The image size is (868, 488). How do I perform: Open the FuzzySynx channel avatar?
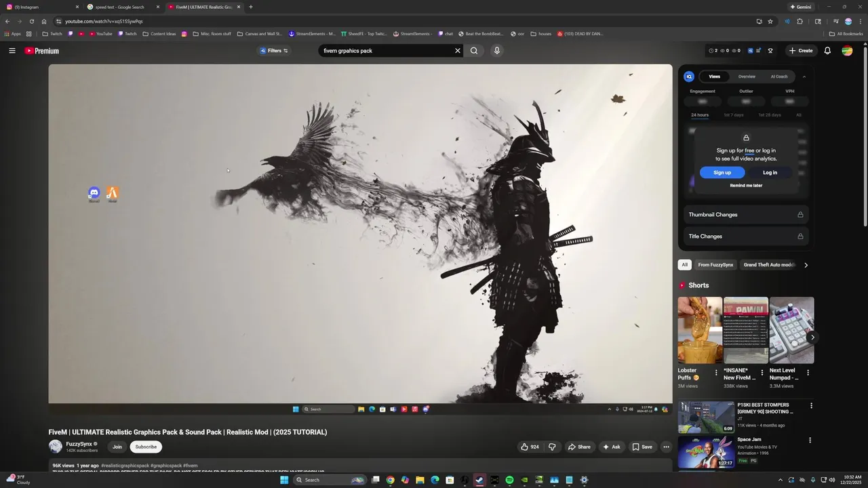[x=56, y=447]
